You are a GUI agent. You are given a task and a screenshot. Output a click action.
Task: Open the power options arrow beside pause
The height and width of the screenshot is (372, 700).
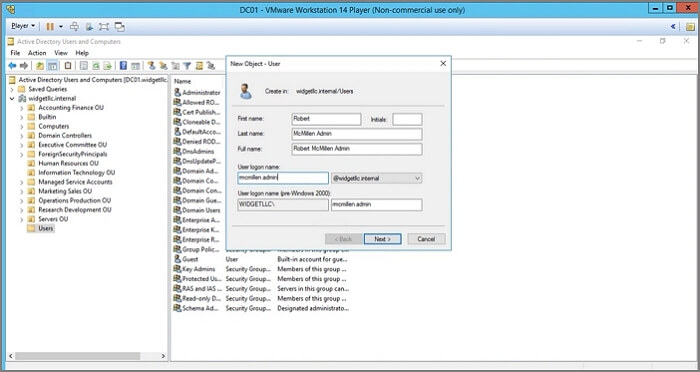(x=61, y=27)
